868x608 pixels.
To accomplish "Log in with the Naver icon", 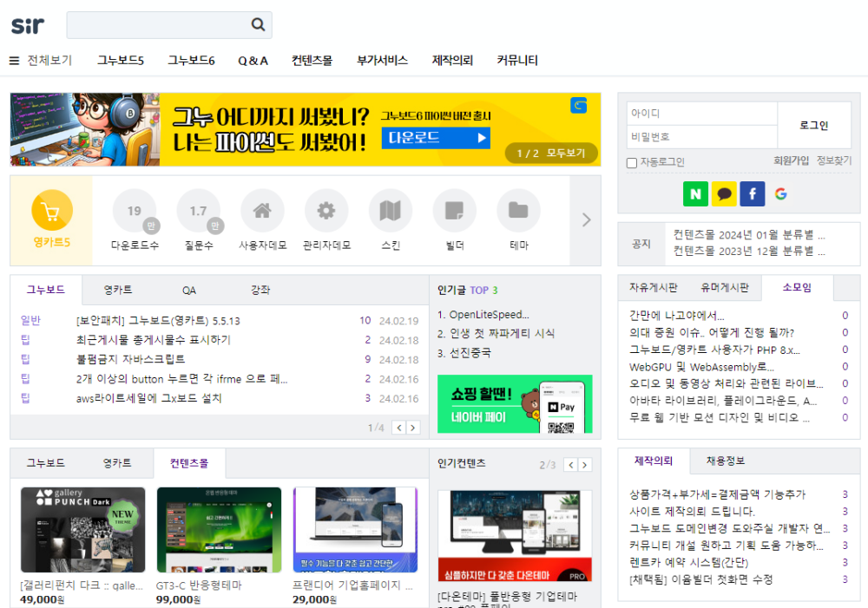I will (x=696, y=193).
